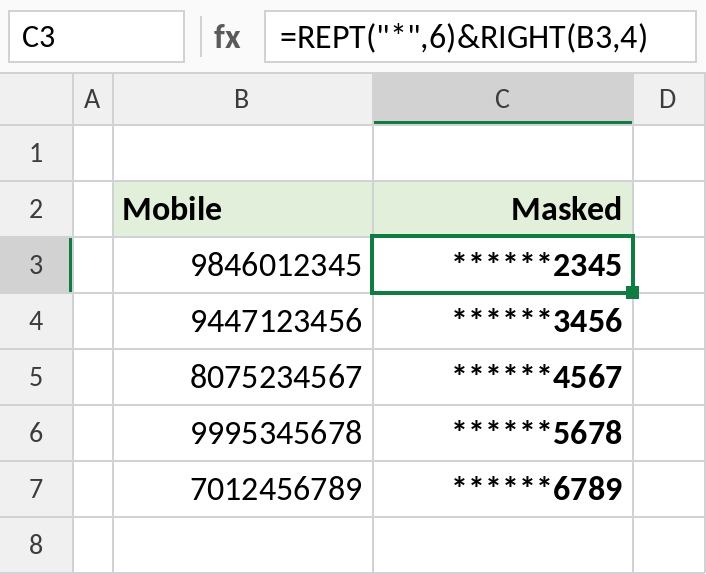The height and width of the screenshot is (574, 706).
Task: Select cell containing 7012456789
Action: point(243,488)
